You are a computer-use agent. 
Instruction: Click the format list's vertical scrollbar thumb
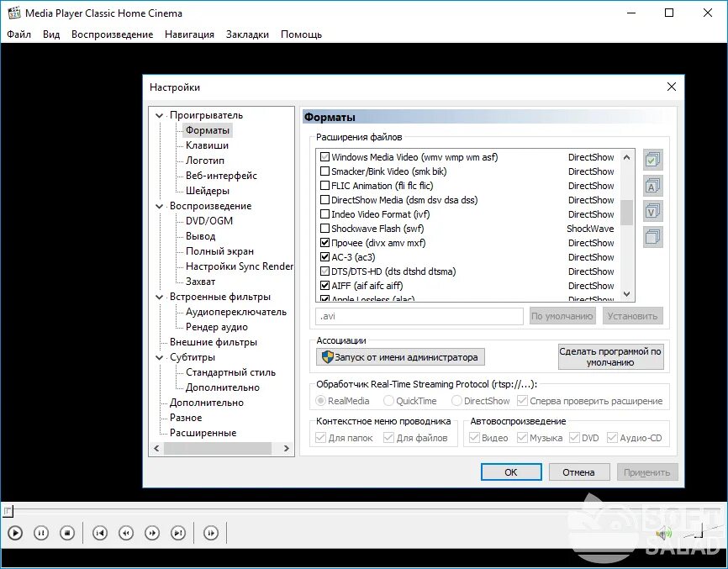[x=627, y=213]
